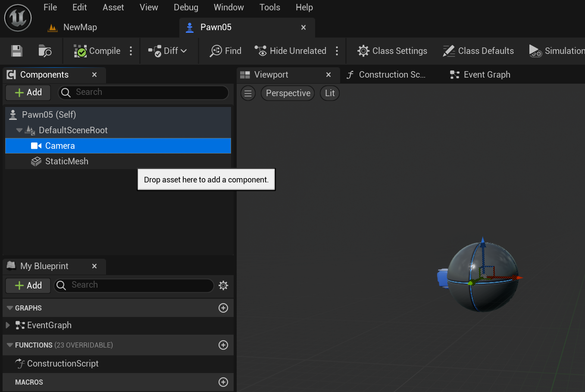Toggle Hide Unrelated nodes

290,51
